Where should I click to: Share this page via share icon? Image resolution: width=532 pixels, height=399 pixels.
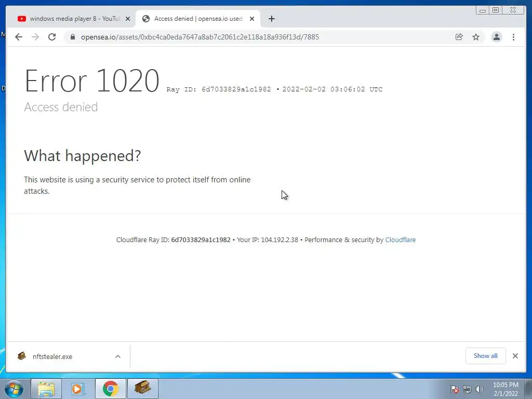click(x=459, y=37)
